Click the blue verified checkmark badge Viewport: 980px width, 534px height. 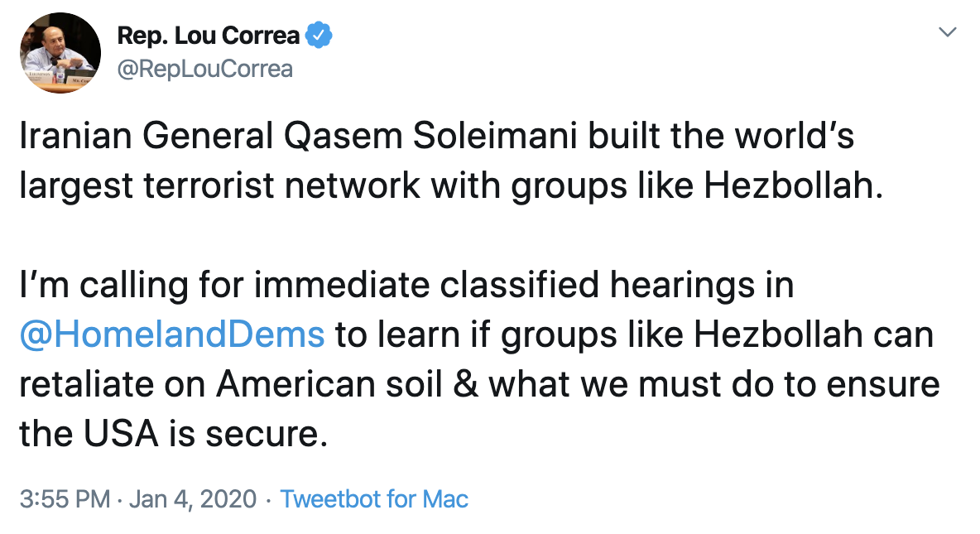(320, 36)
